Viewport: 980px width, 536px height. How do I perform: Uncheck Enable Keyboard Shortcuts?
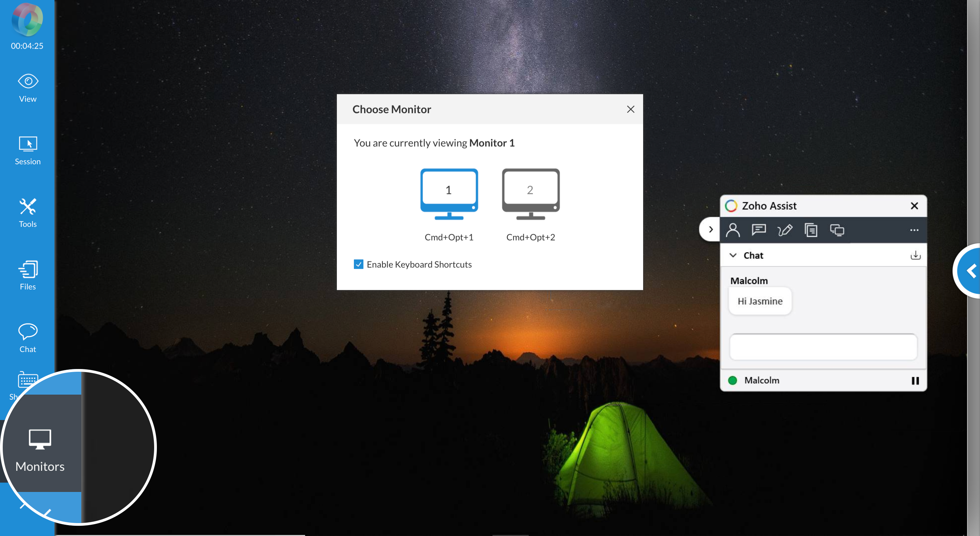click(358, 264)
